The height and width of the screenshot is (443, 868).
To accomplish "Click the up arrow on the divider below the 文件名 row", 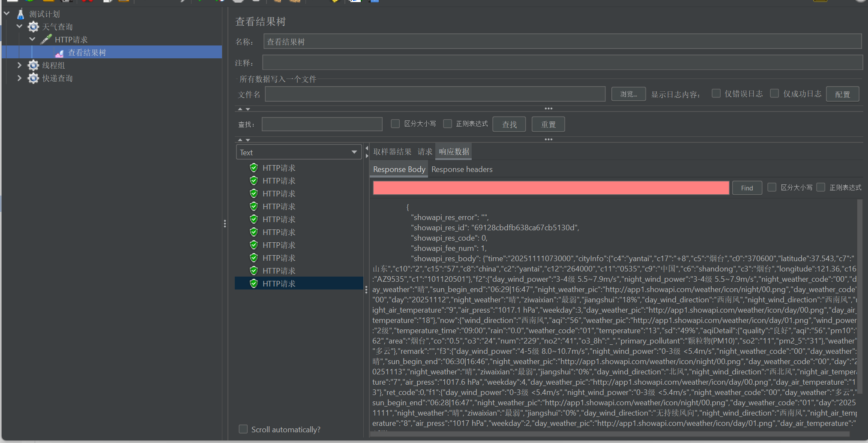I will [240, 109].
